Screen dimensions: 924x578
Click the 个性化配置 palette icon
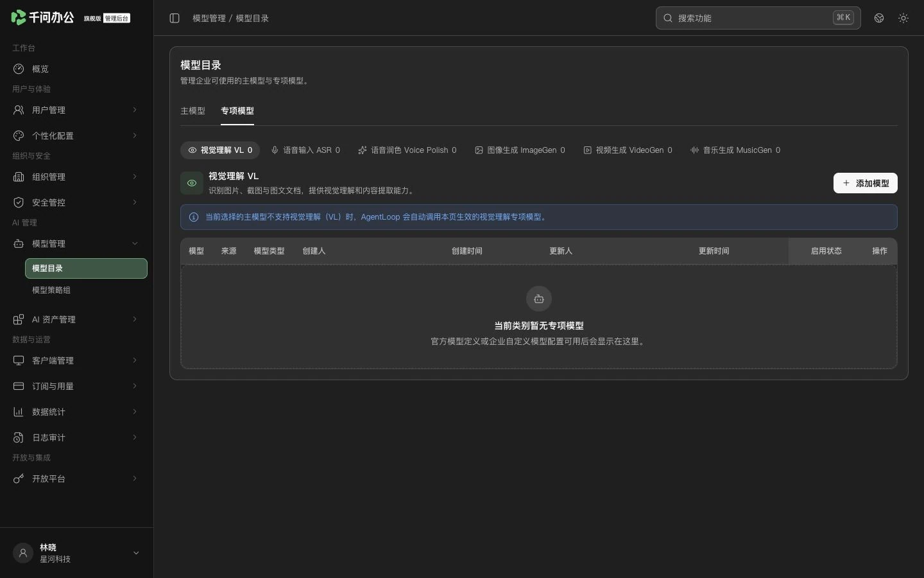point(19,136)
